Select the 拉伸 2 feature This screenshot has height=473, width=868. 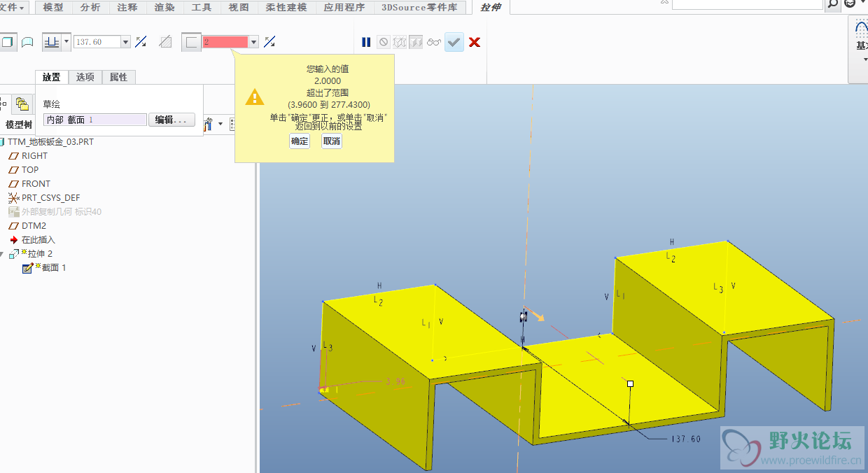coord(31,253)
